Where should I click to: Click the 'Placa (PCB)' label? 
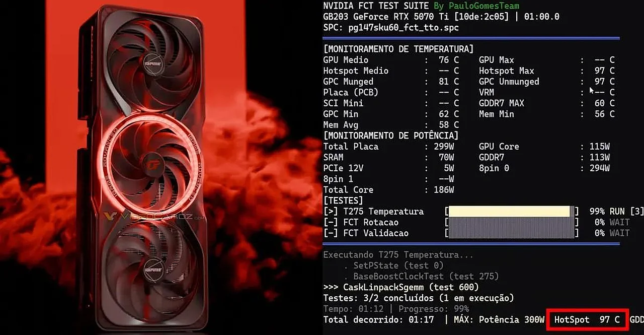coord(351,92)
